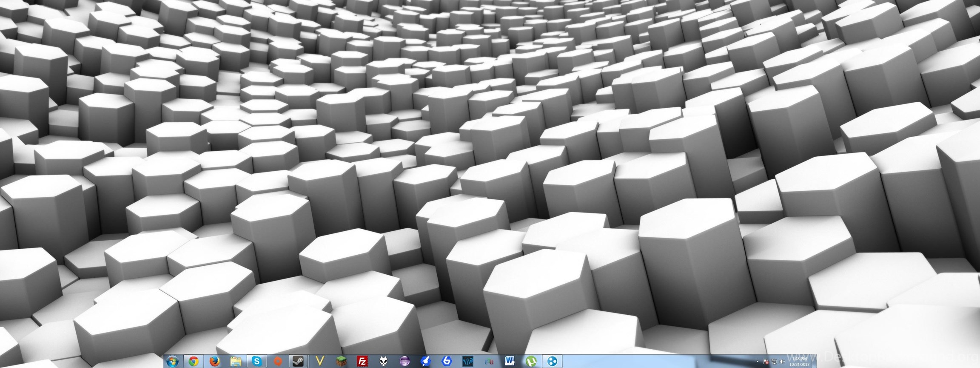The height and width of the screenshot is (368, 980).
Task: Open foobar2000 alien face icon
Action: pyautogui.click(x=383, y=361)
